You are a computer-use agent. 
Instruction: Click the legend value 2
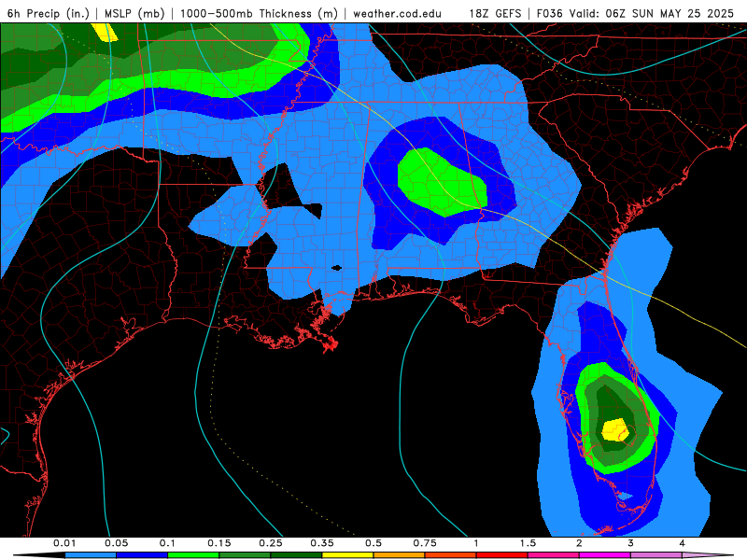pyautogui.click(x=579, y=543)
